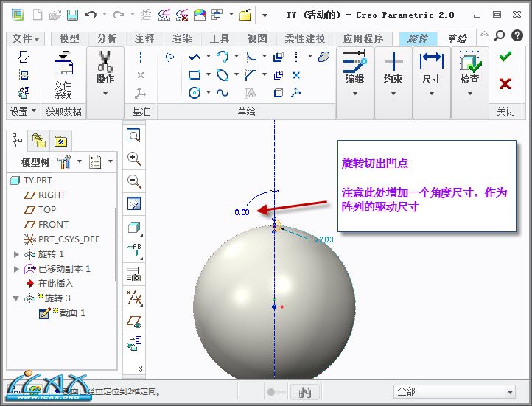Toggle annotation display icon
Screen dimensions: 532x406
coord(133,251)
